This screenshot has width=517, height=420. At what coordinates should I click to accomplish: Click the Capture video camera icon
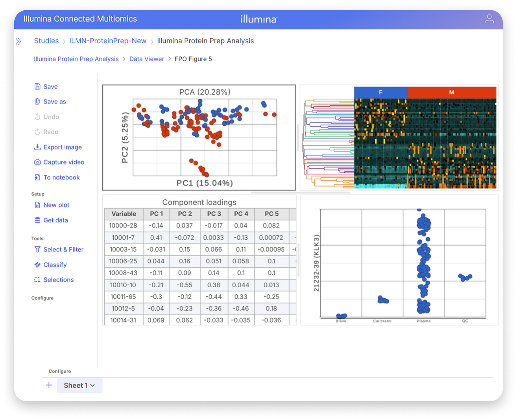[x=37, y=162]
